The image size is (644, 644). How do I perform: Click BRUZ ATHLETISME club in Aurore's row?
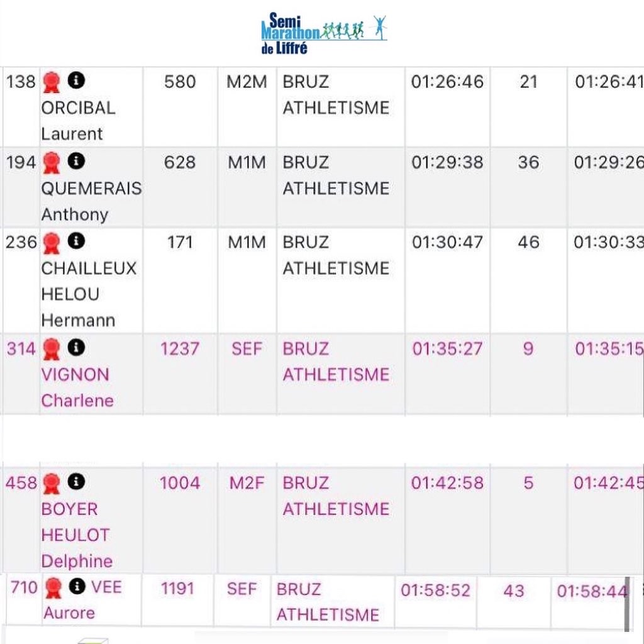(x=328, y=601)
